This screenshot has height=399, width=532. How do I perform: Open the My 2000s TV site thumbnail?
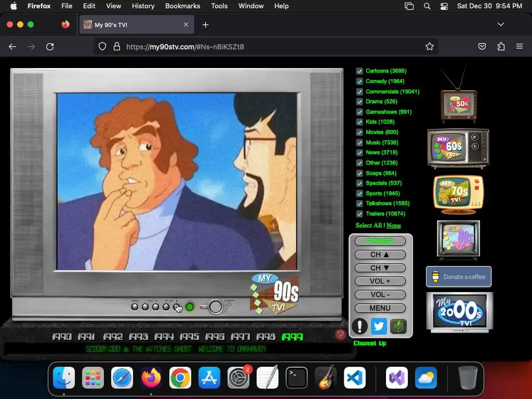[x=459, y=312]
